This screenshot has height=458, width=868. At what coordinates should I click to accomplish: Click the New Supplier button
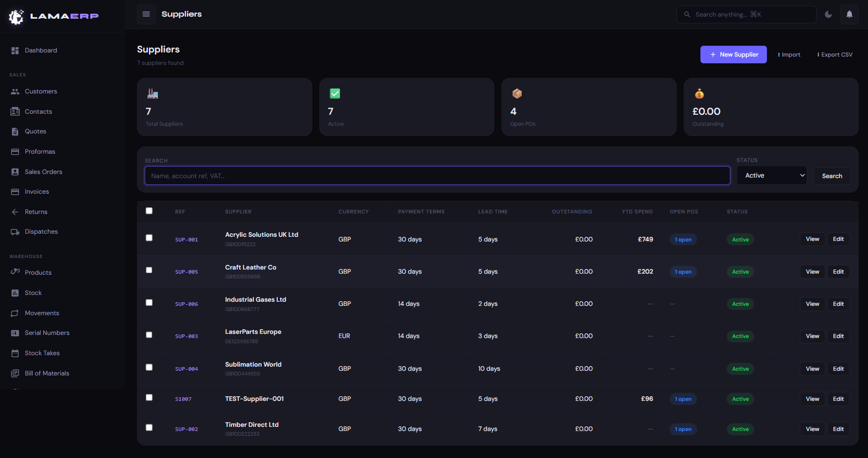(x=733, y=55)
